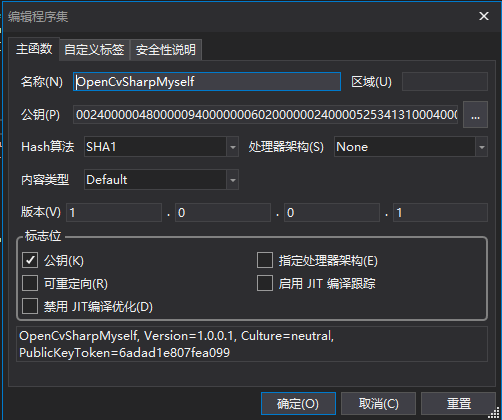
Task: Open the 处理器架构 None dropdown
Action: tap(411, 147)
